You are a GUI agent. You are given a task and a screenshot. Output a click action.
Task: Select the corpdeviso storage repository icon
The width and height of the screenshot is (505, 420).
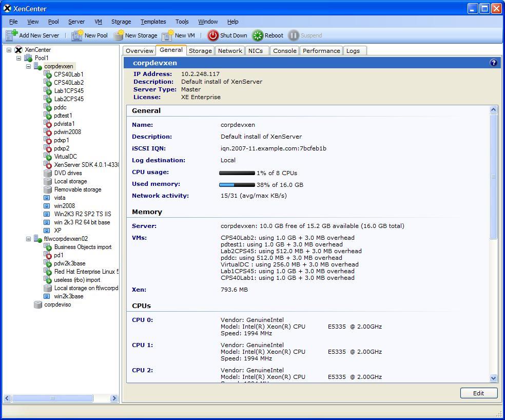(x=37, y=304)
